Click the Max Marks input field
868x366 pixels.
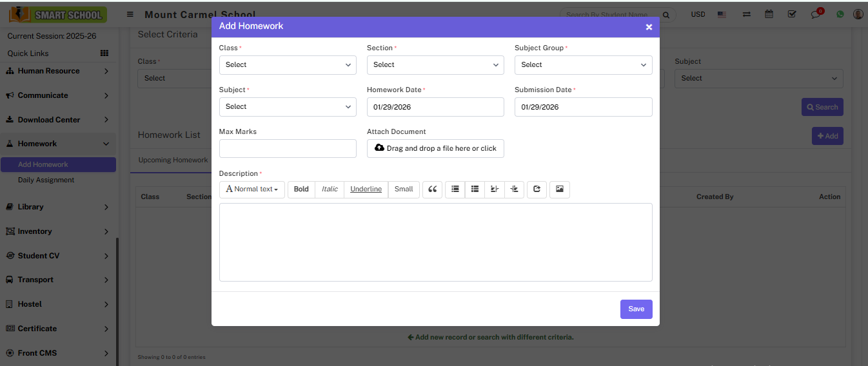[288, 149]
